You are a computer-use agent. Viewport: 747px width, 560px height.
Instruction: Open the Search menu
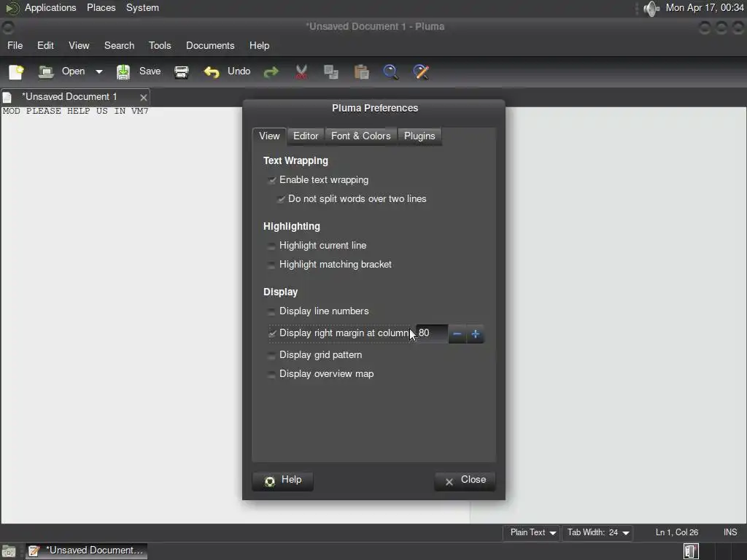coord(119,46)
